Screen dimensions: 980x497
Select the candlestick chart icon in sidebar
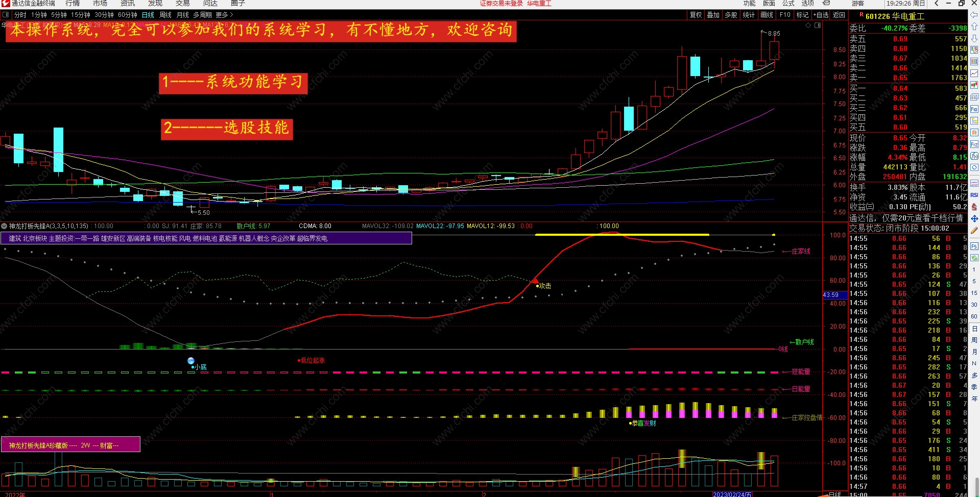974,85
